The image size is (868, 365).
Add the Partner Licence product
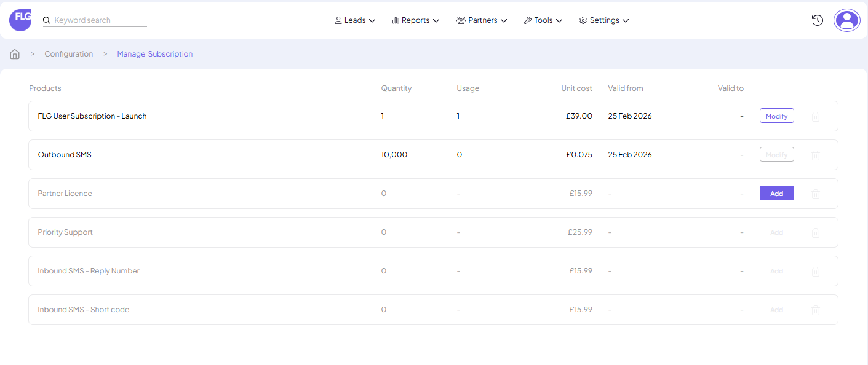click(776, 193)
